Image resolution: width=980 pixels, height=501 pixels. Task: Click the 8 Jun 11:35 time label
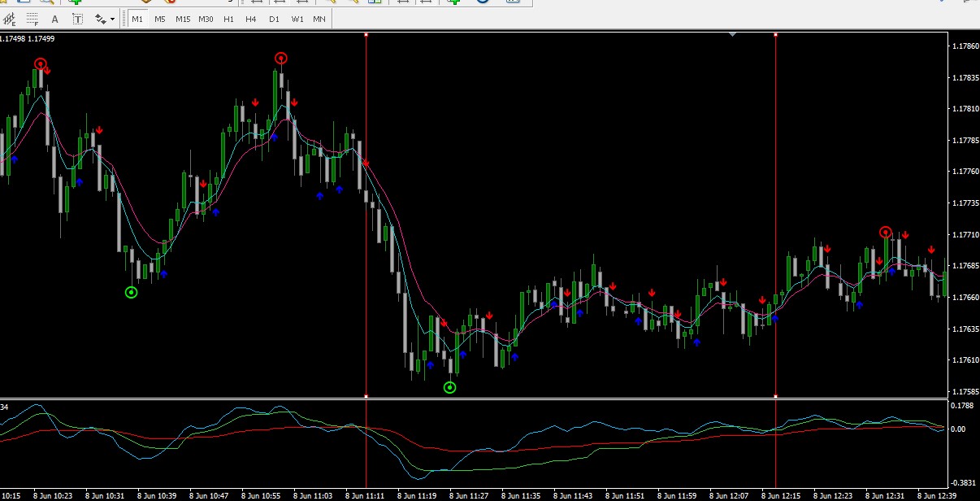click(521, 495)
